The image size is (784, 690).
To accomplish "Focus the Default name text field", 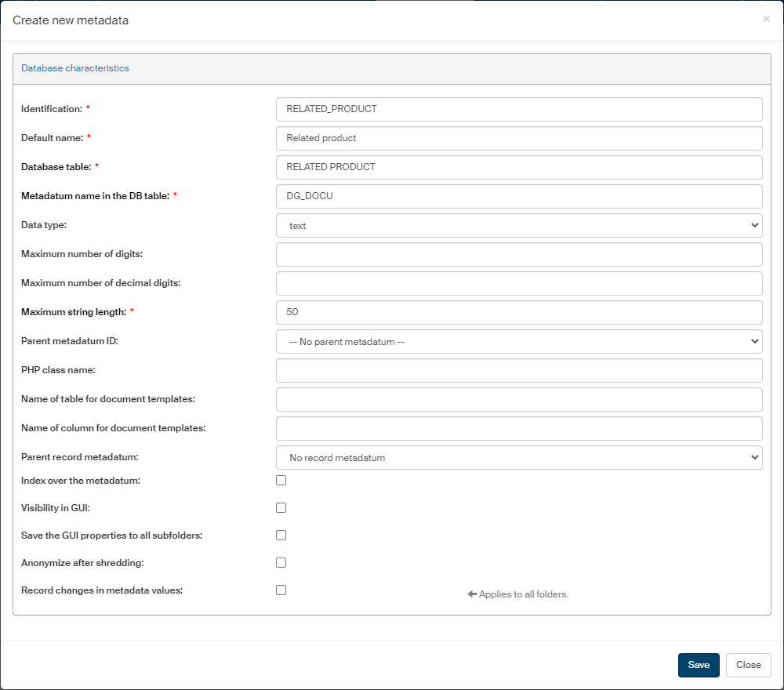I will (519, 138).
